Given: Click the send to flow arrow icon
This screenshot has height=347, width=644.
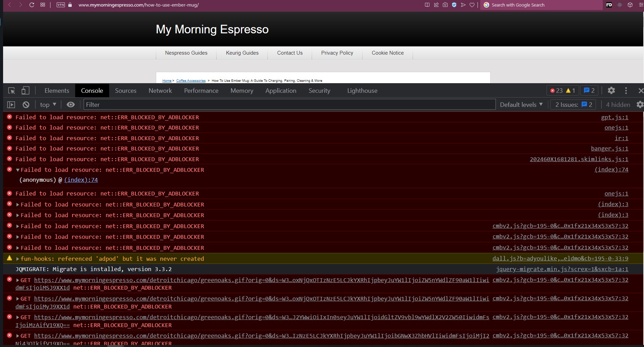Looking at the screenshot, I should click(463, 5).
